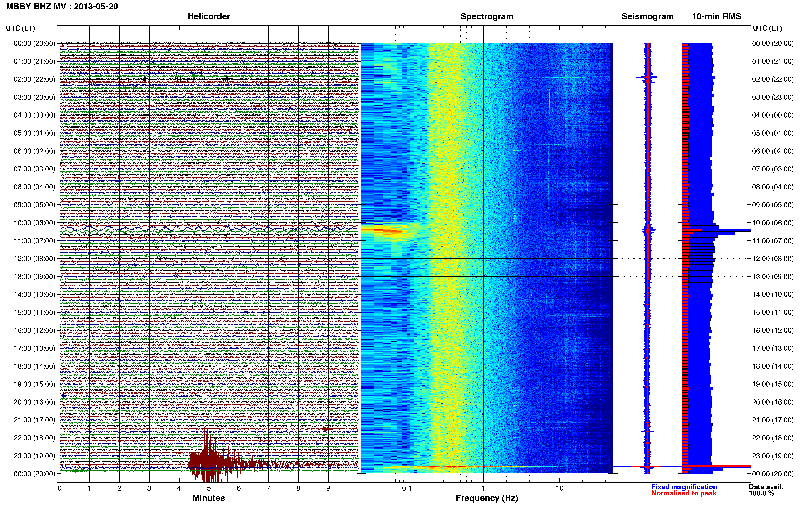Click the 'Normalised to peak' legend text

[x=684, y=493]
